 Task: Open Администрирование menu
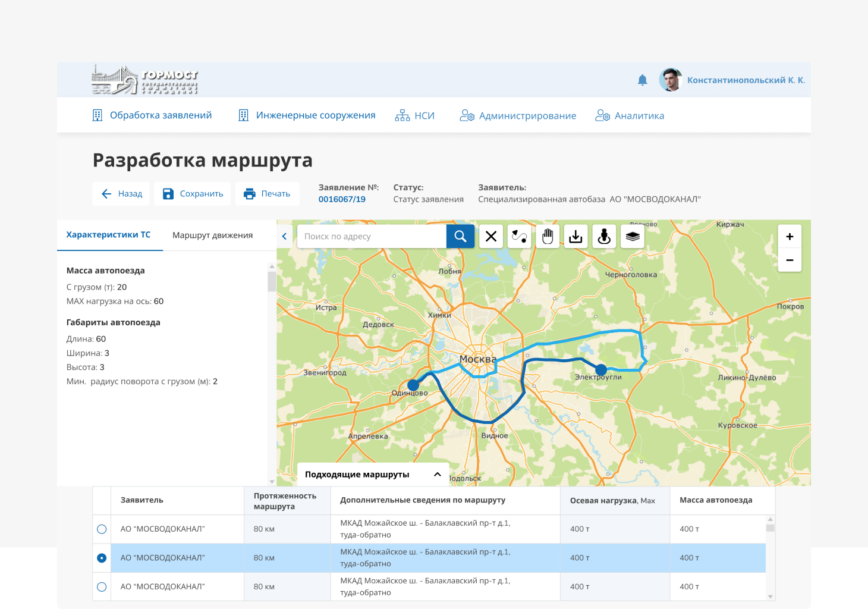[x=518, y=115]
